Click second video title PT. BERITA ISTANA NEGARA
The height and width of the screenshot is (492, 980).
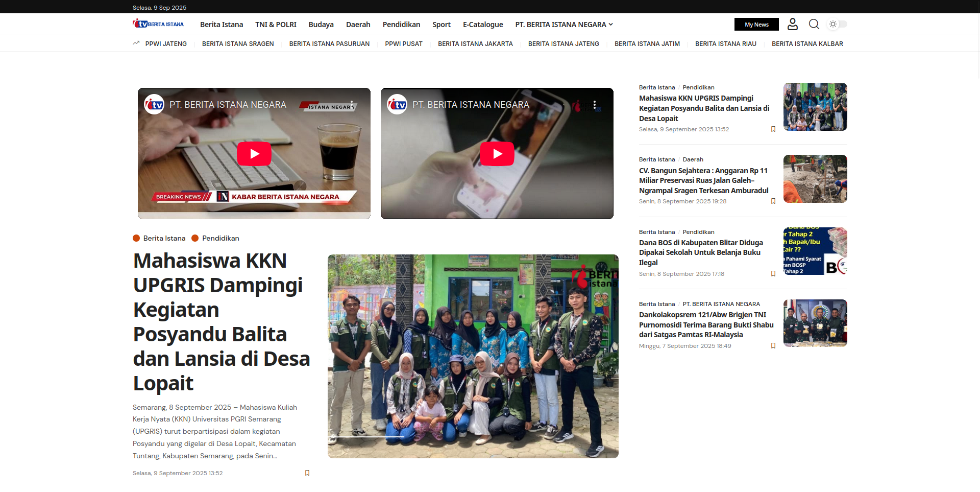click(x=471, y=105)
